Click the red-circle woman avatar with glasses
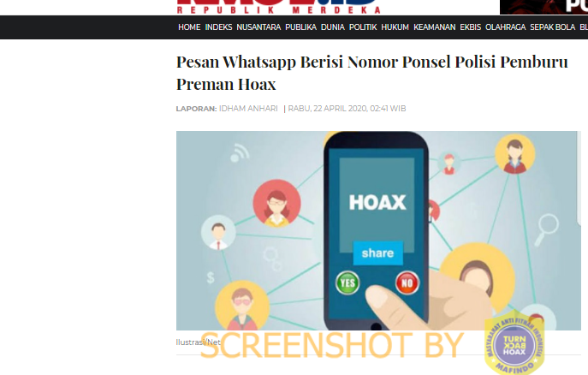588x375 pixels. [276, 204]
